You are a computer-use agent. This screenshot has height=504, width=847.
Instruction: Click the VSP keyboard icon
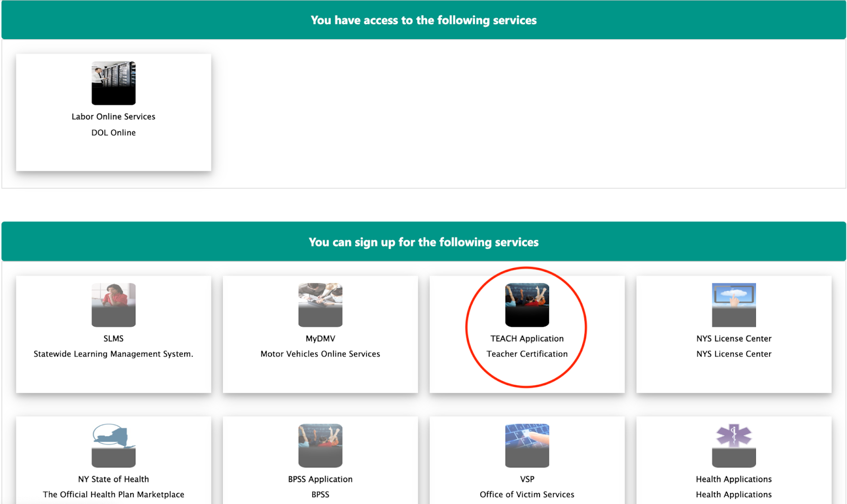[527, 446]
